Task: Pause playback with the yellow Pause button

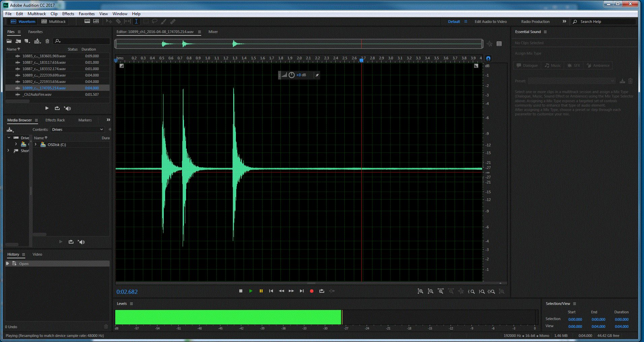Action: [261, 291]
